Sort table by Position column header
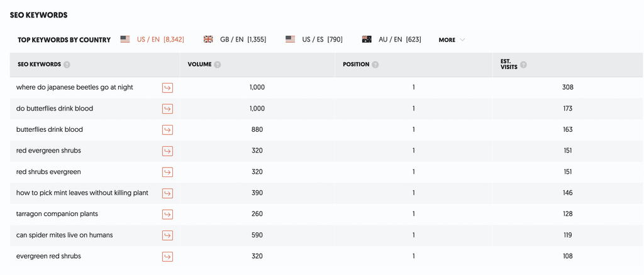 (x=356, y=64)
